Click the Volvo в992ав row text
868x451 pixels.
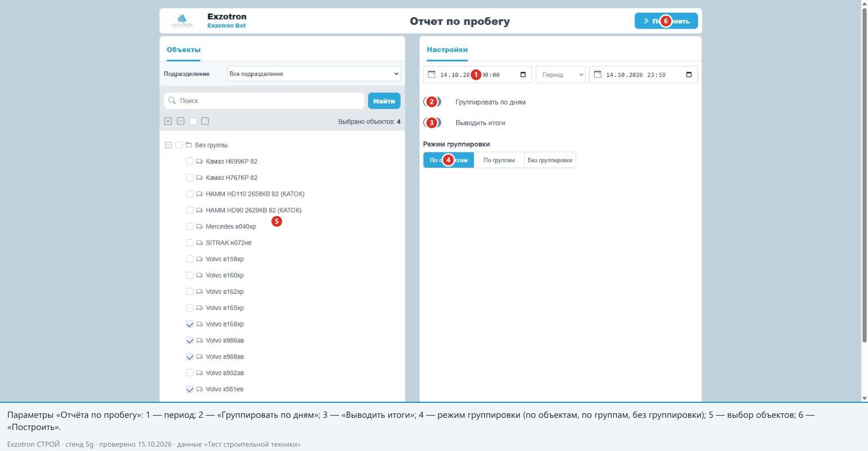point(225,373)
